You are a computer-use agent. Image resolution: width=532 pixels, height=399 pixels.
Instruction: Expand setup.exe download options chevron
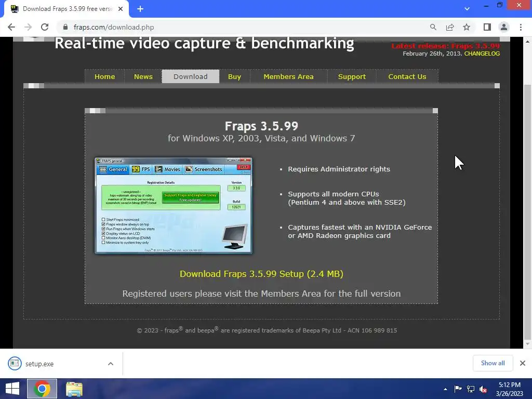(111, 364)
